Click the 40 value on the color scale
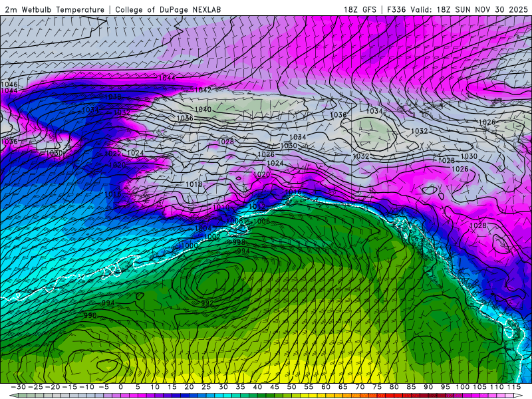532x399 pixels. click(257, 387)
